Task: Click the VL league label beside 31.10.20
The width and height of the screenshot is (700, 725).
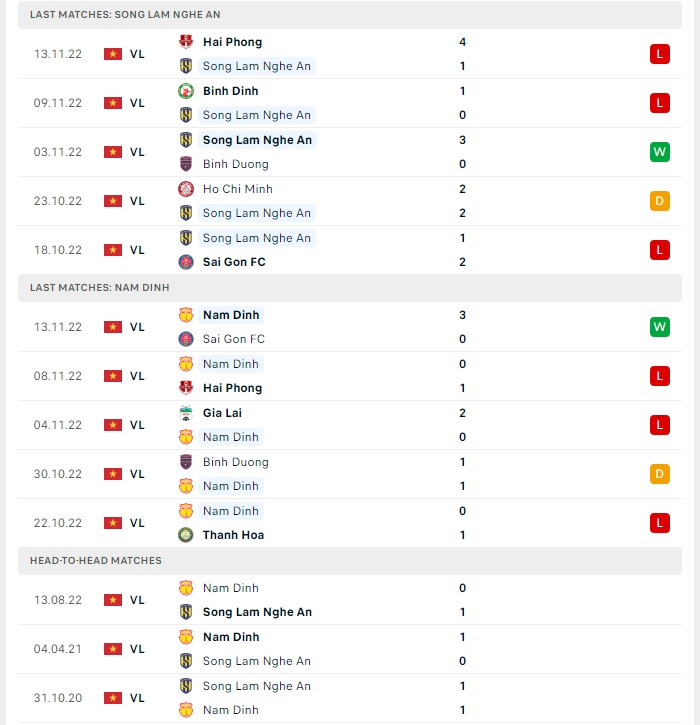Action: (x=137, y=698)
